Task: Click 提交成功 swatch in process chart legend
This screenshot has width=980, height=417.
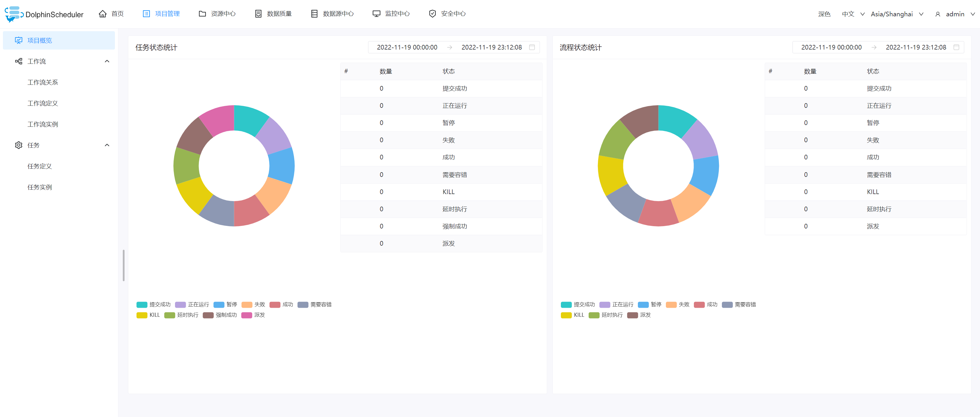Action: pos(566,305)
